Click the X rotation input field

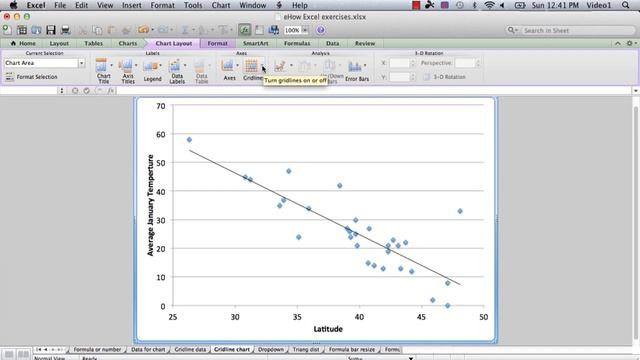coord(399,63)
